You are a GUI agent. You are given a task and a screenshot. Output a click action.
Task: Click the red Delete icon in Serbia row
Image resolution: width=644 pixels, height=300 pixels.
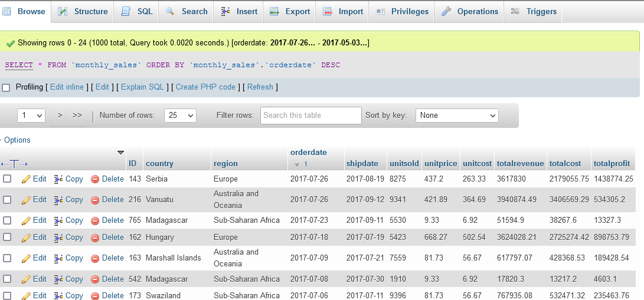(95, 179)
